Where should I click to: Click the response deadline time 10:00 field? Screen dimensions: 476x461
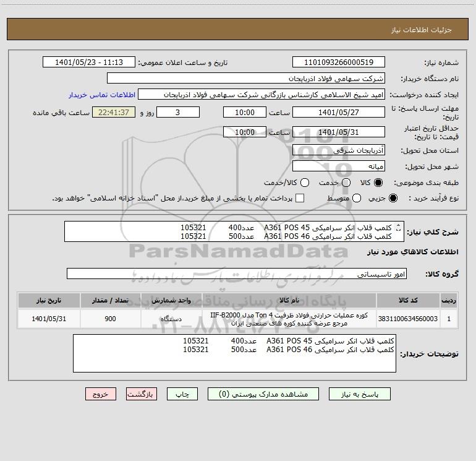tap(245, 113)
